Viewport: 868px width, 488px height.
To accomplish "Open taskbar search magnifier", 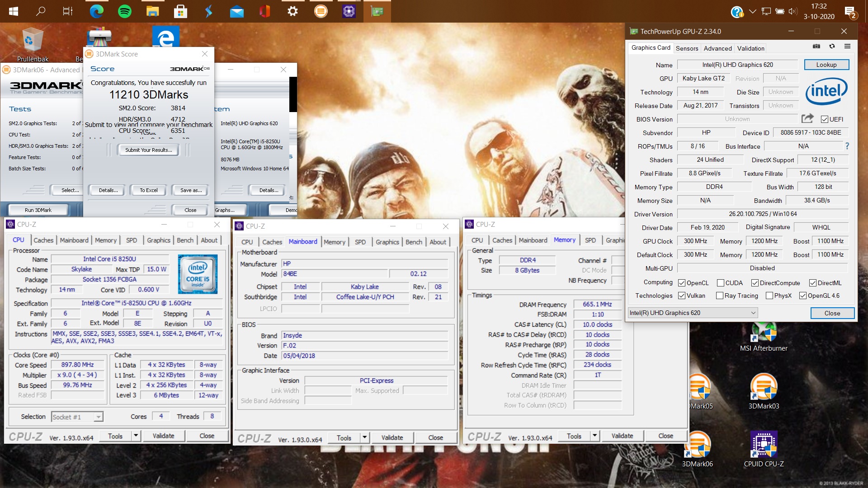I will pyautogui.click(x=41, y=11).
